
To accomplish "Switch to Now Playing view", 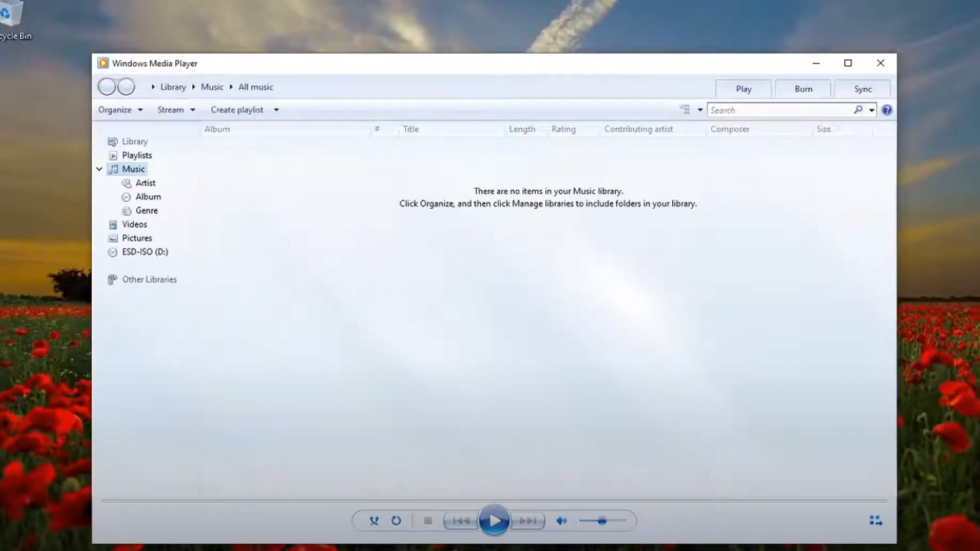I will pyautogui.click(x=876, y=521).
